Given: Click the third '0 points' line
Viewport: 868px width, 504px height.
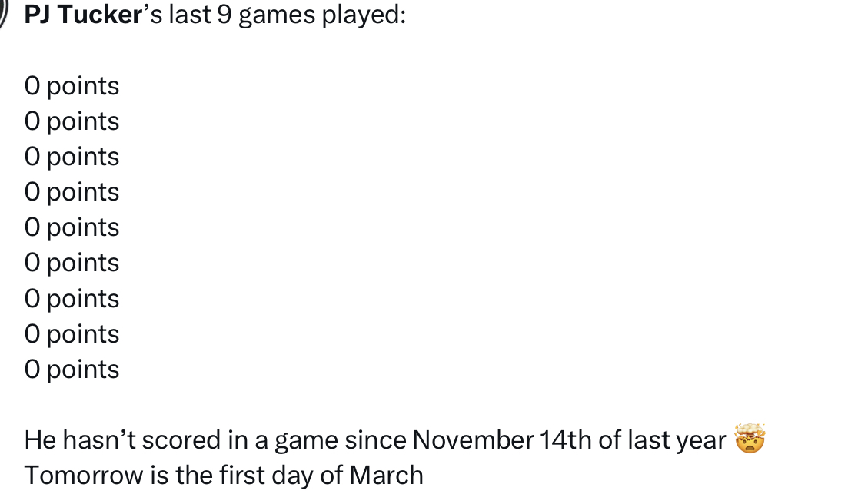Looking at the screenshot, I should pos(72,157).
